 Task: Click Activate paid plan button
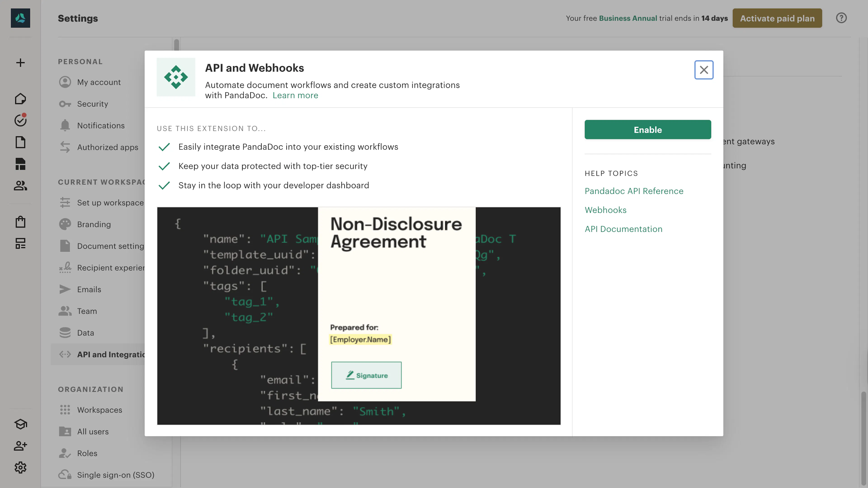click(777, 18)
